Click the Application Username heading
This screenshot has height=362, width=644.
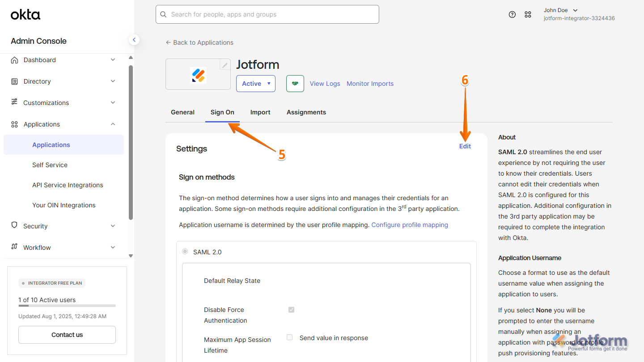pos(530,258)
